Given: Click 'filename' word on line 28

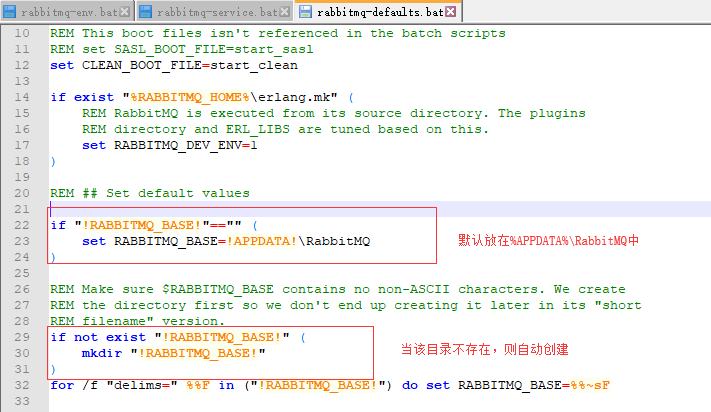Looking at the screenshot, I should [x=114, y=321].
